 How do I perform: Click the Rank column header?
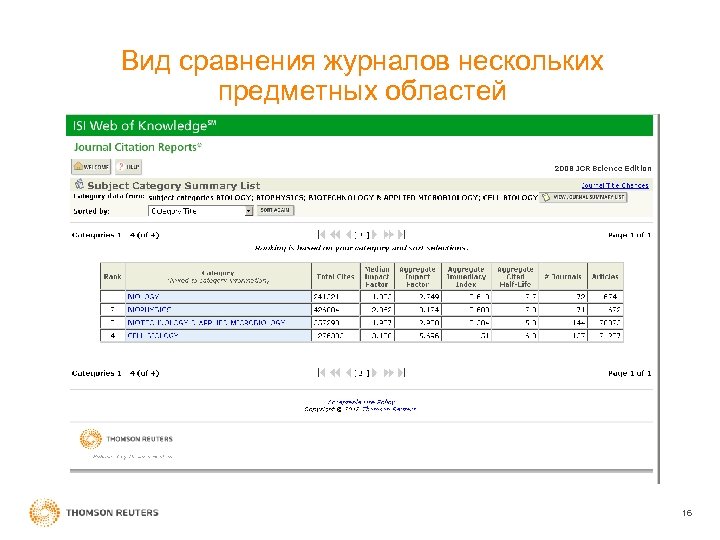pos(112,276)
